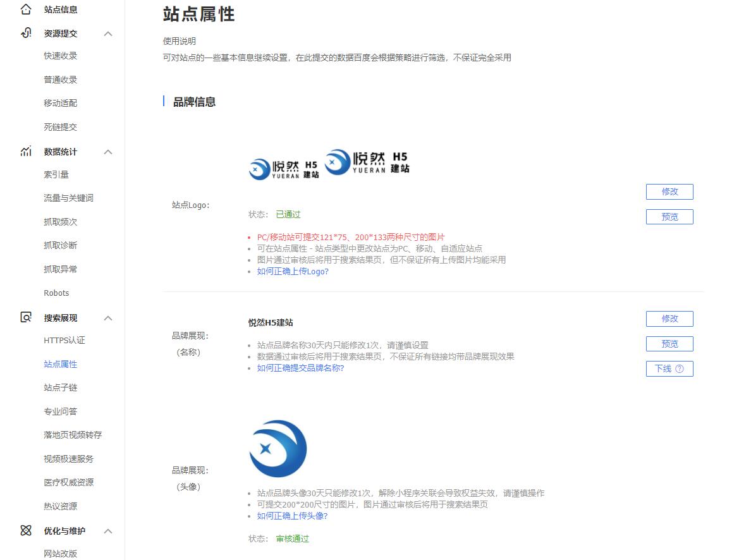Open 站点信息 in the sidebar
Image resolution: width=739 pixels, height=560 pixels.
pyautogui.click(x=60, y=9)
